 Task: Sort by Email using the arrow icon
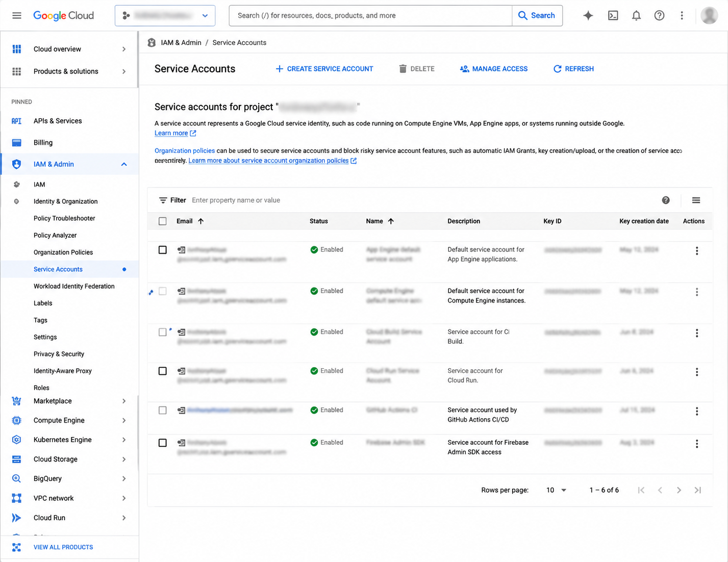pos(201,221)
